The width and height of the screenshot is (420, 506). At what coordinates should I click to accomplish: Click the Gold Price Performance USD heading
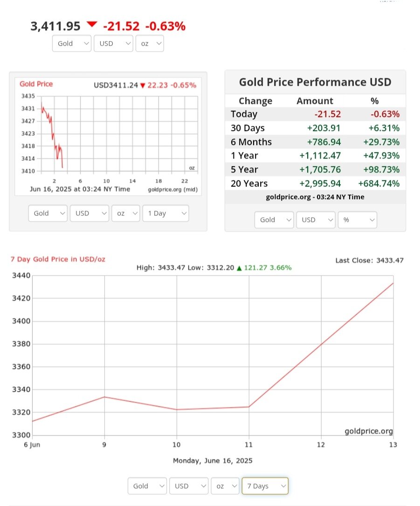pyautogui.click(x=315, y=83)
